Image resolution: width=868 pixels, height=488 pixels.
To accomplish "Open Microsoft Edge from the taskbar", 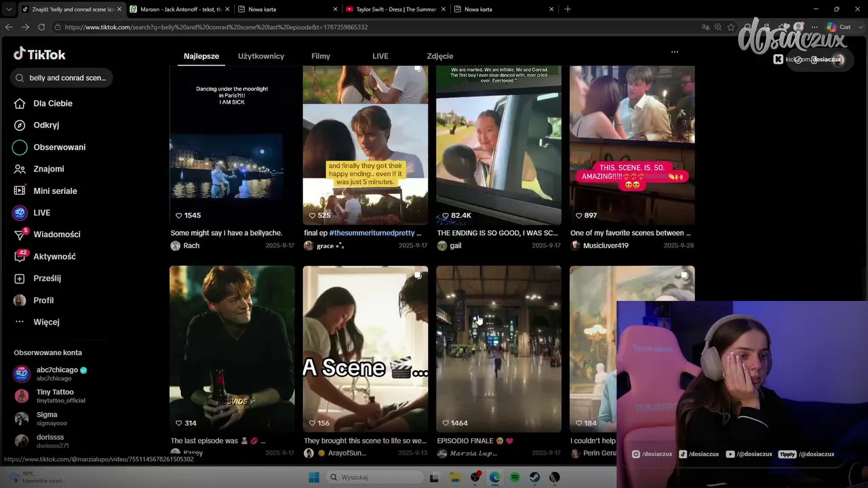I will click(x=495, y=478).
